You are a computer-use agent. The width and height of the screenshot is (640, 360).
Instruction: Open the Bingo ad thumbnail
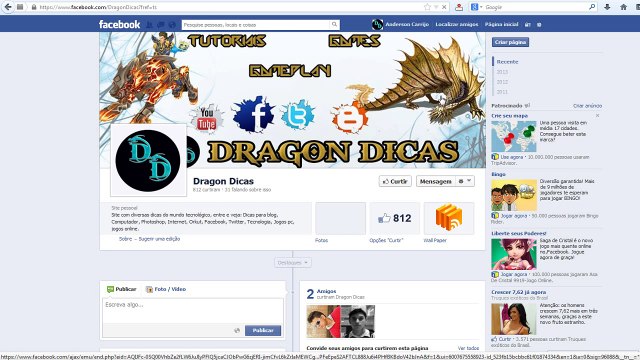point(514,195)
